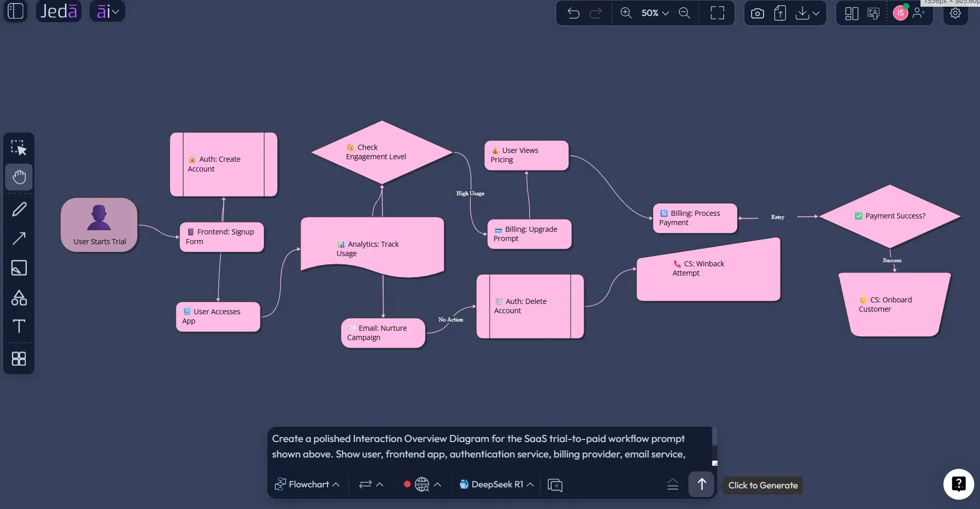
Task: Select the text tool
Action: [x=19, y=326]
